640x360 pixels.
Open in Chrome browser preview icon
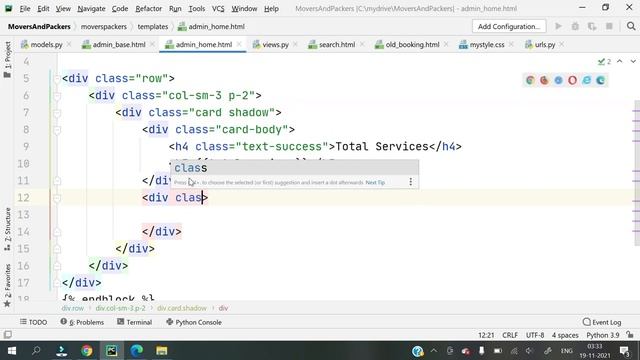pos(530,80)
